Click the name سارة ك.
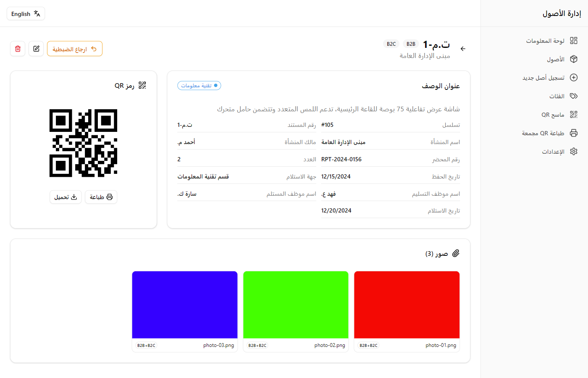 (187, 194)
